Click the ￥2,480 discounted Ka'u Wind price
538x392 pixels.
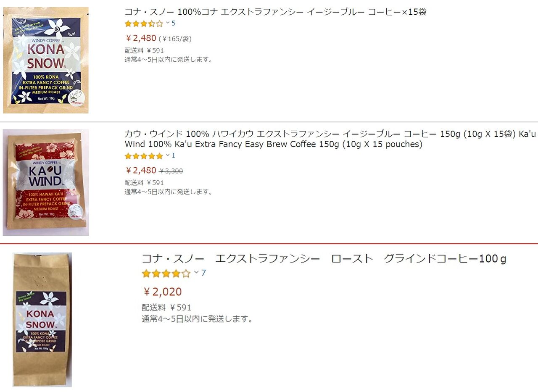click(x=141, y=171)
